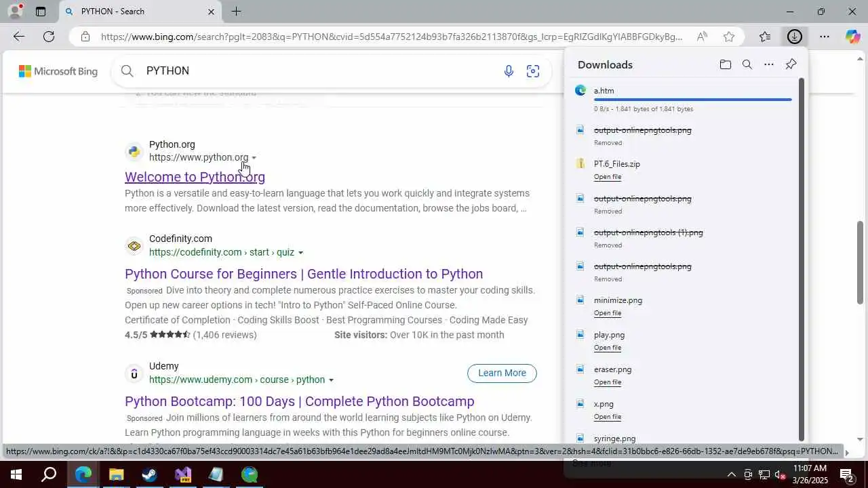
Task: Click the address bar URL field
Action: pyautogui.click(x=391, y=37)
